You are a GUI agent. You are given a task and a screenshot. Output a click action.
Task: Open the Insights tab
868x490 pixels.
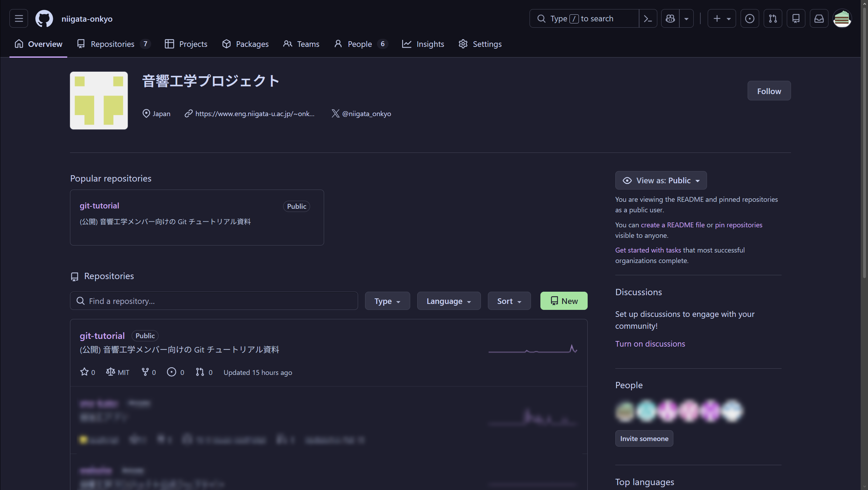423,44
